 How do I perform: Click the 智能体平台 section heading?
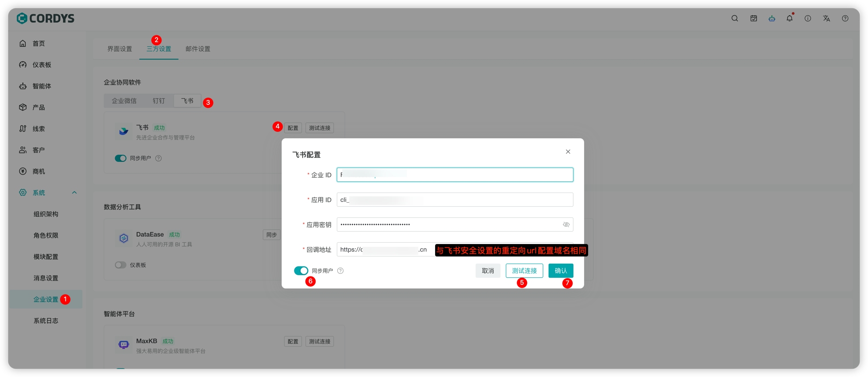coord(119,313)
